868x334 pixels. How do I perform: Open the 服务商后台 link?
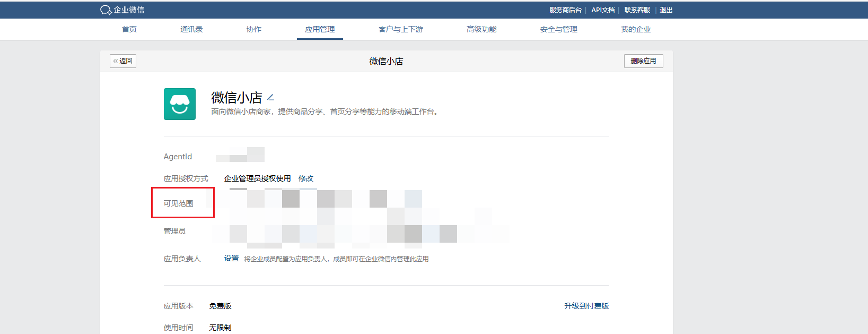565,10
